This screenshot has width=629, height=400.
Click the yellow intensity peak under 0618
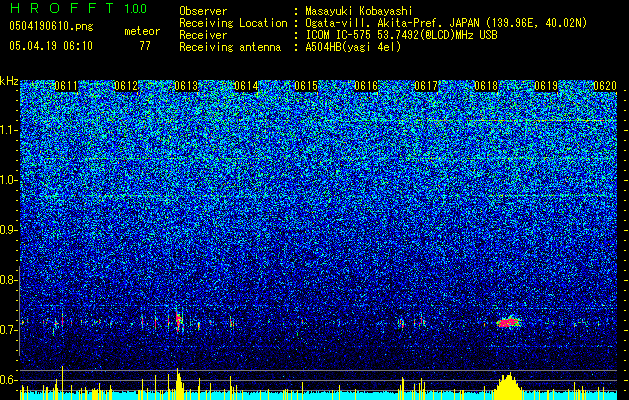[x=509, y=386]
